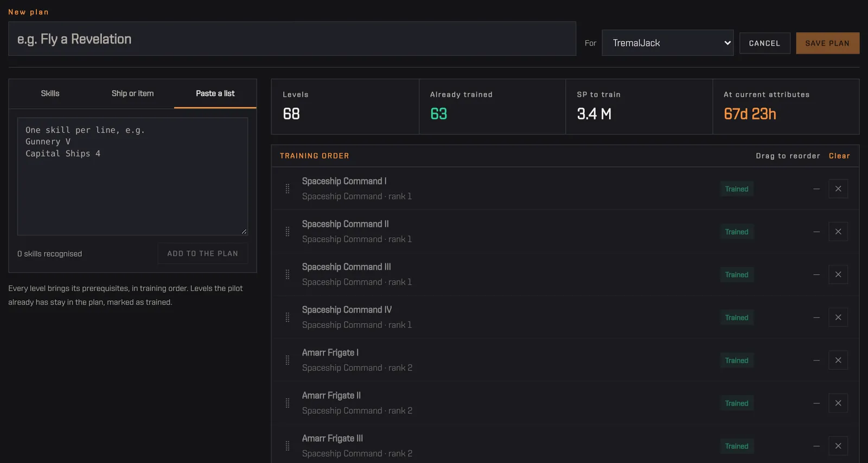
Task: Click the TRAINING ORDER heading
Action: tap(315, 156)
